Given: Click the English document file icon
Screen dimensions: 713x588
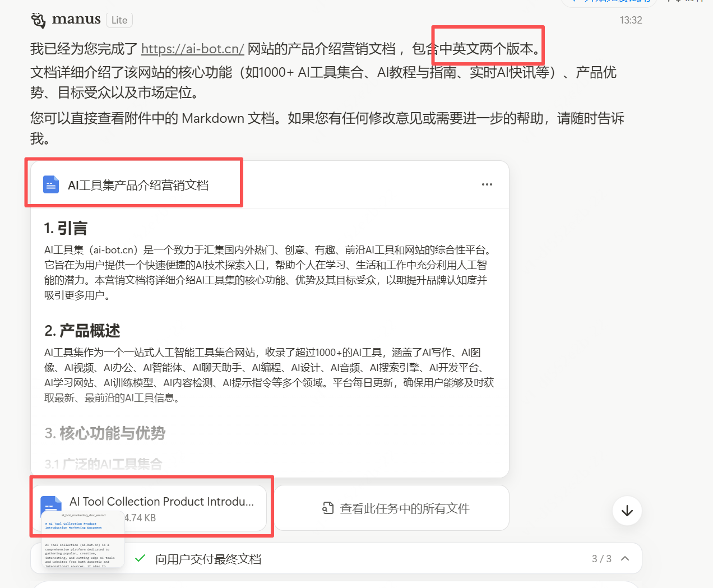Looking at the screenshot, I should click(x=51, y=506).
